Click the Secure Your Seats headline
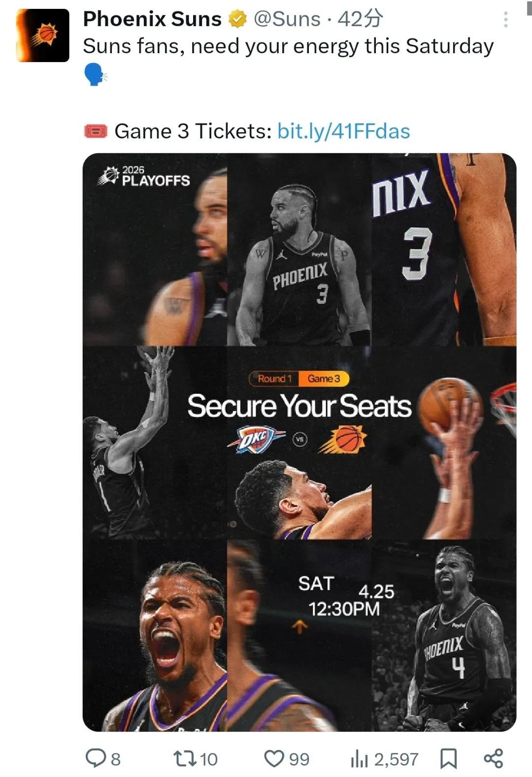 299,406
